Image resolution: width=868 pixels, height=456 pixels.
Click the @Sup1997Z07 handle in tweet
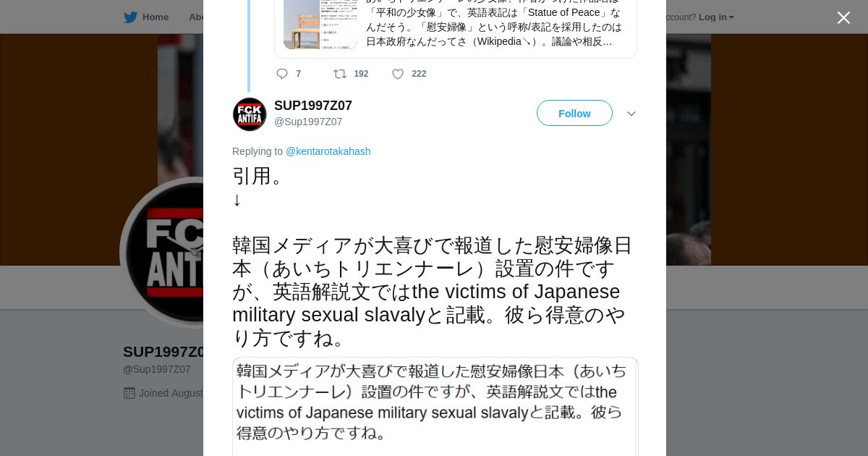308,122
